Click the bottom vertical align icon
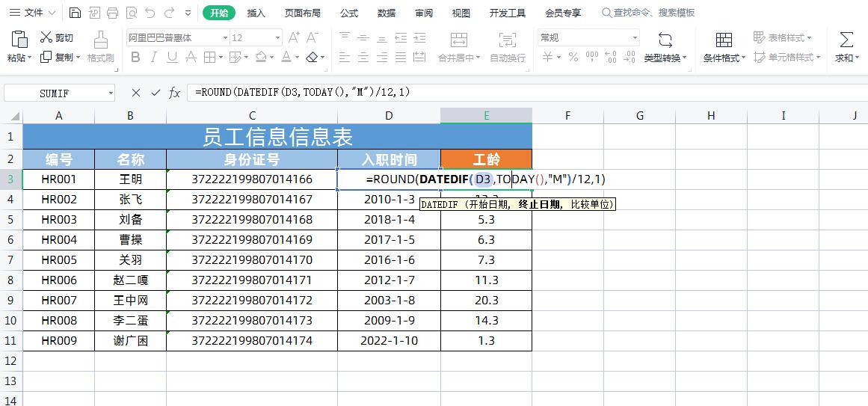868x406 pixels. coord(382,37)
